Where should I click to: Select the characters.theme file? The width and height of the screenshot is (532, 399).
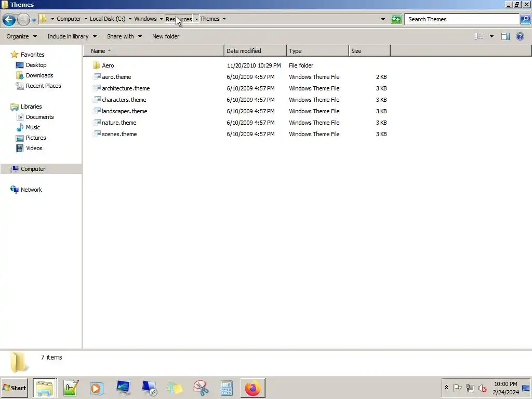(x=124, y=100)
